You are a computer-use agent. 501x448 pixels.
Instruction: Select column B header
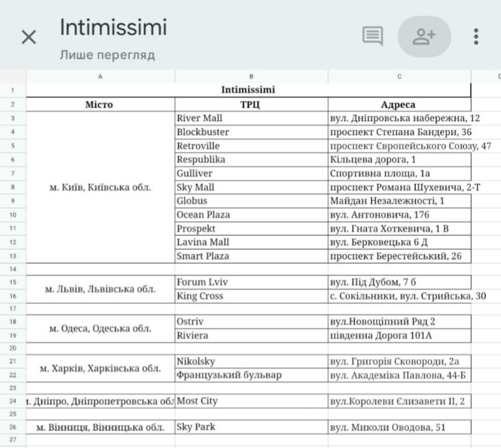(251, 77)
